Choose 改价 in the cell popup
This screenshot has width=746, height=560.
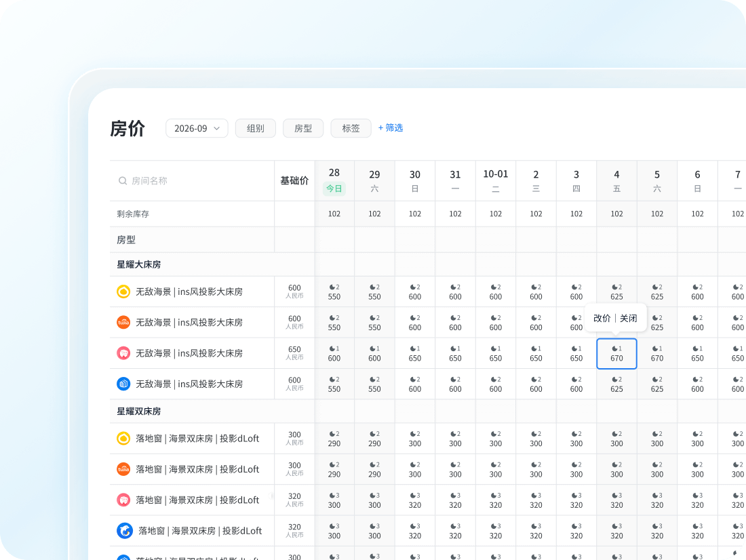602,318
